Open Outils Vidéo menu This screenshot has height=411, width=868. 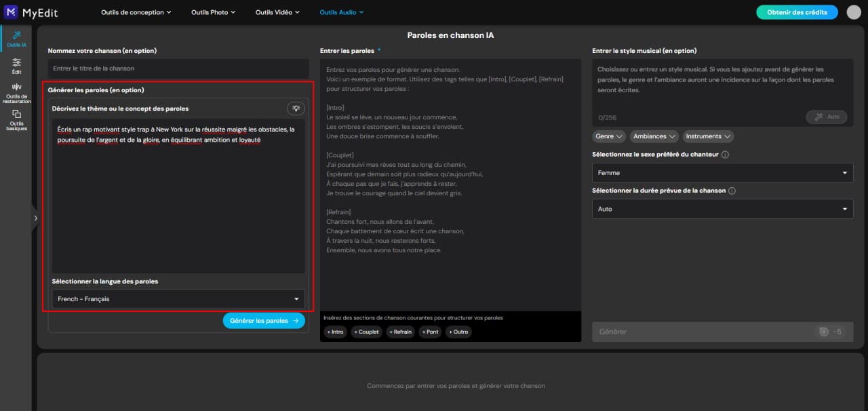click(278, 12)
